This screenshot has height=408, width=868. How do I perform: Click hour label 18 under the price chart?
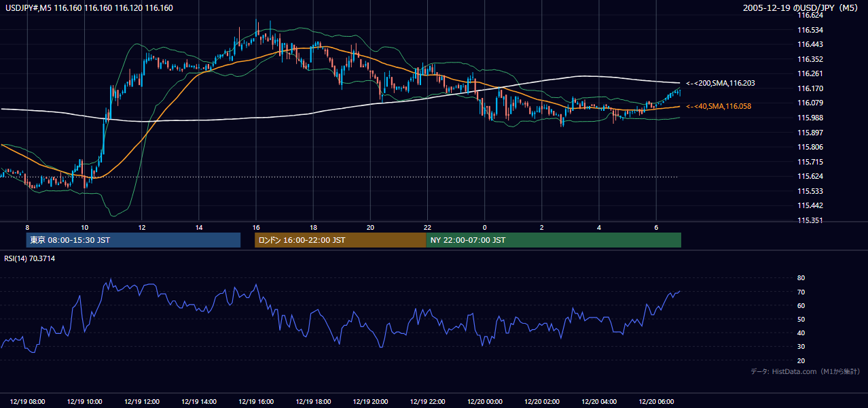pyautogui.click(x=313, y=227)
